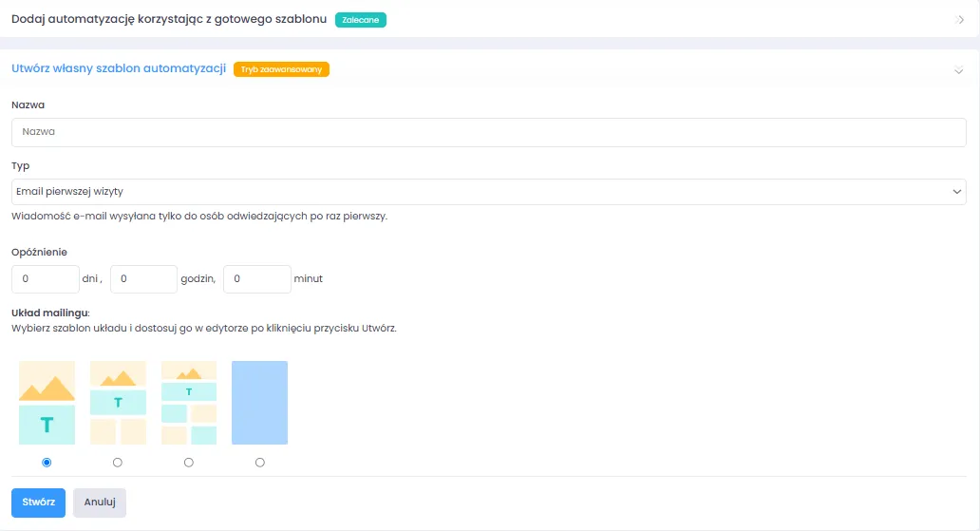980x531 pixels.
Task: Click the Tryb zaawansowany orange badge
Action: (281, 69)
